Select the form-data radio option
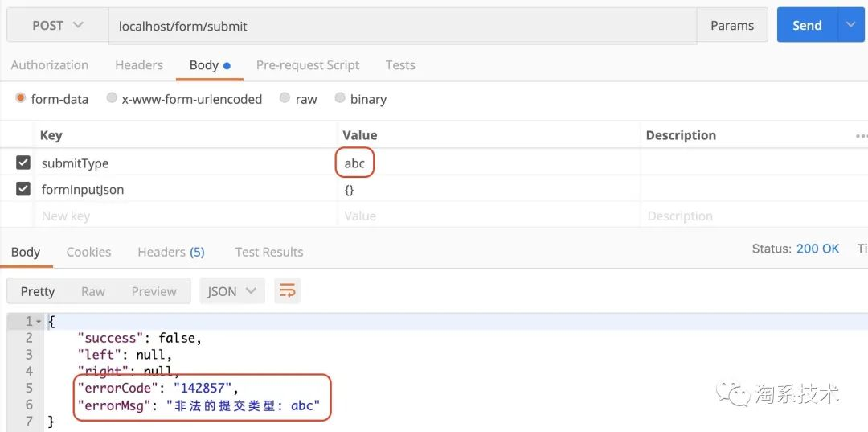 [21, 98]
